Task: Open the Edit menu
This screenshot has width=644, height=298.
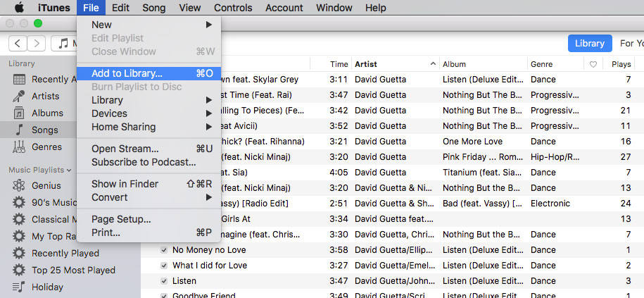Action: click(x=120, y=8)
